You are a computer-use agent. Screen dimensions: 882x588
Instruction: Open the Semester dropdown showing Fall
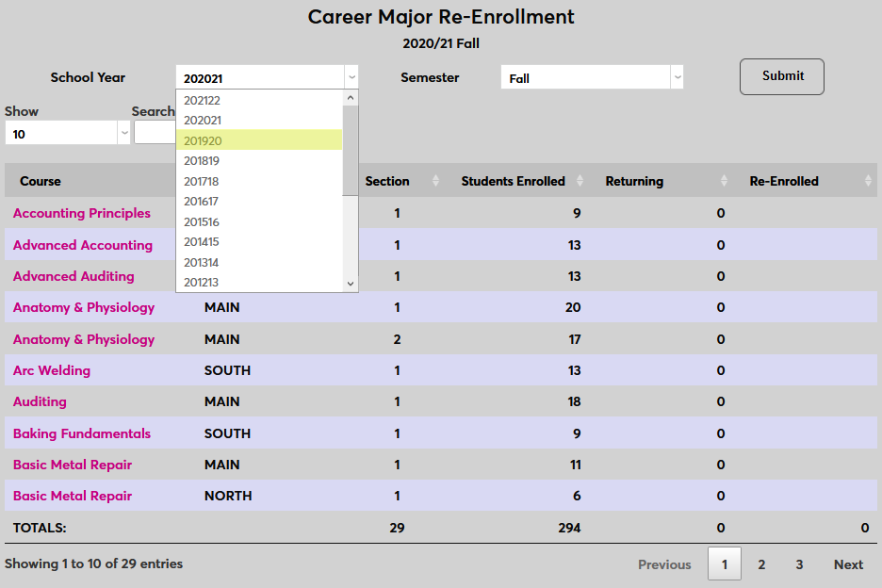coord(592,77)
